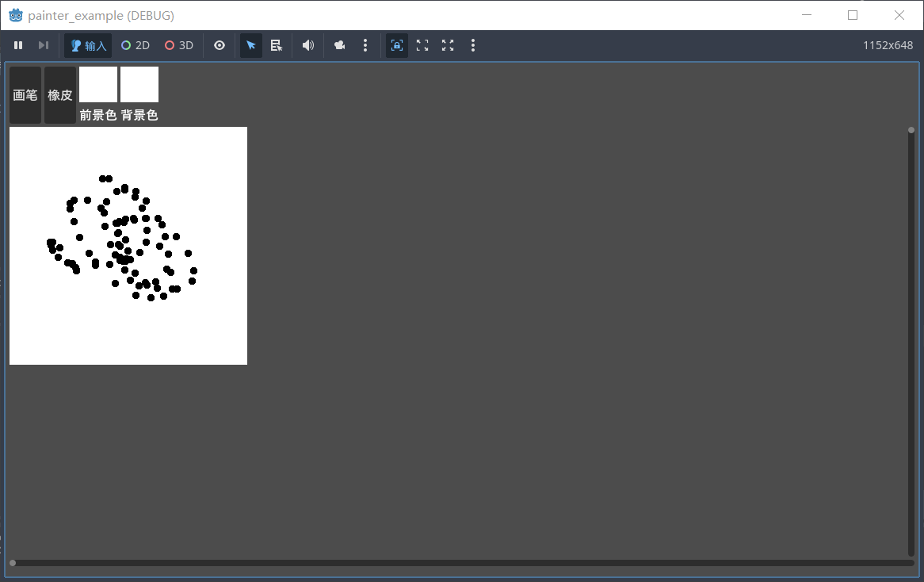Open the 前景色 foreground color swatch

[98, 85]
